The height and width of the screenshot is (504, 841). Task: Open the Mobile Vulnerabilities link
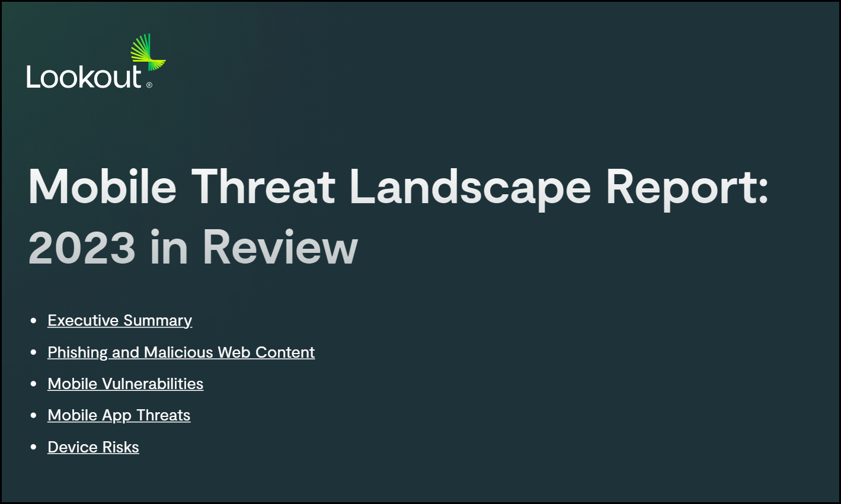[125, 383]
